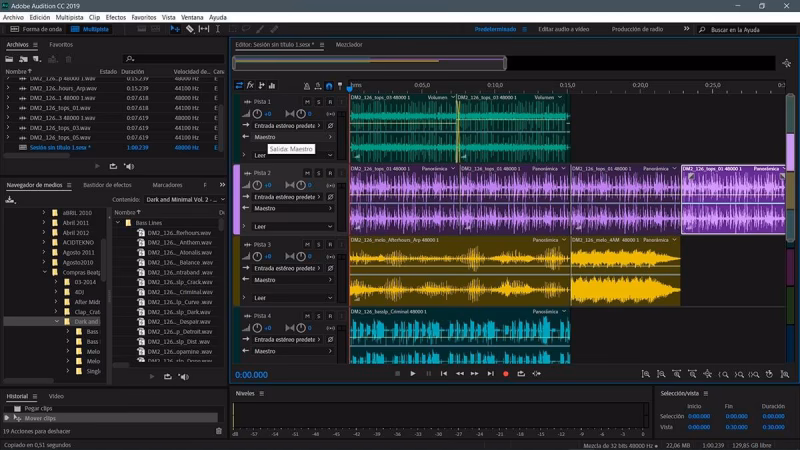Switch to the Mezclador tab
800x450 pixels.
[349, 45]
